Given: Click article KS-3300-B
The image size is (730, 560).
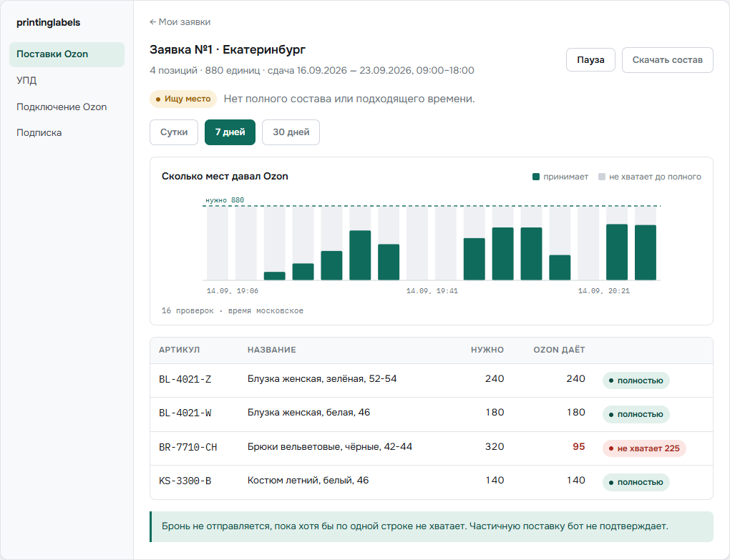Looking at the screenshot, I should (185, 481).
